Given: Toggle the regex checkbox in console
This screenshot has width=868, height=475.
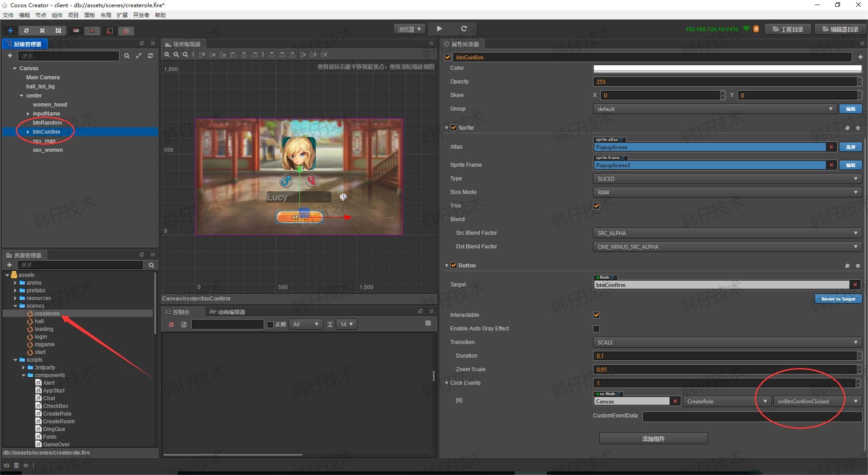Looking at the screenshot, I should coord(270,325).
